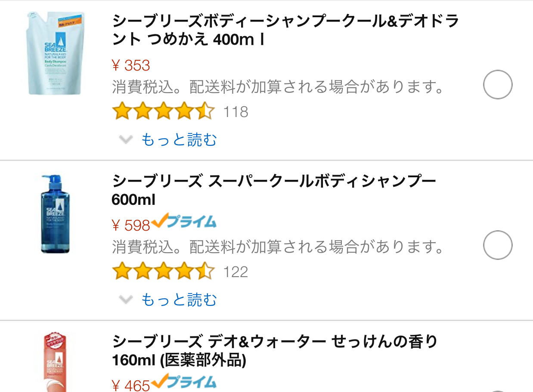The width and height of the screenshot is (533, 392).
Task: Click the light blue refill pouch image
Action: point(56,53)
